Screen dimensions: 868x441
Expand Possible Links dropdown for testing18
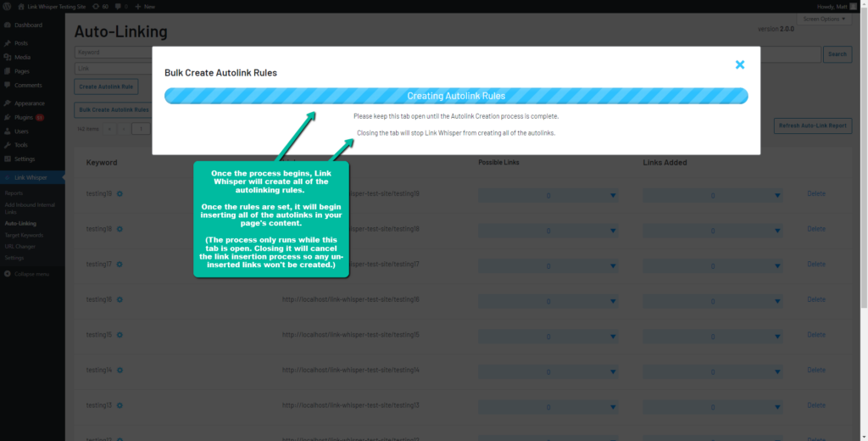[x=548, y=231]
